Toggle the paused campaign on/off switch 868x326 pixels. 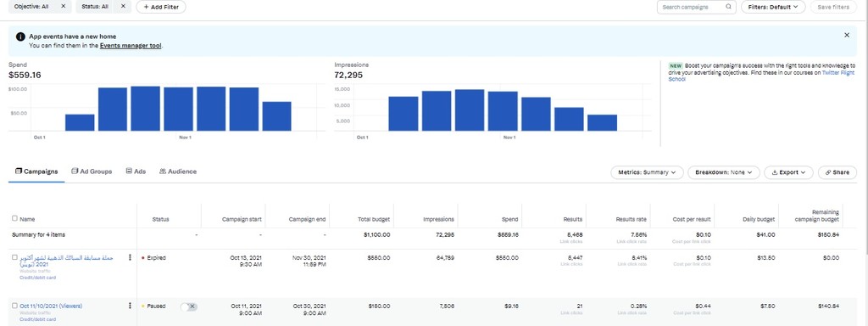189,306
